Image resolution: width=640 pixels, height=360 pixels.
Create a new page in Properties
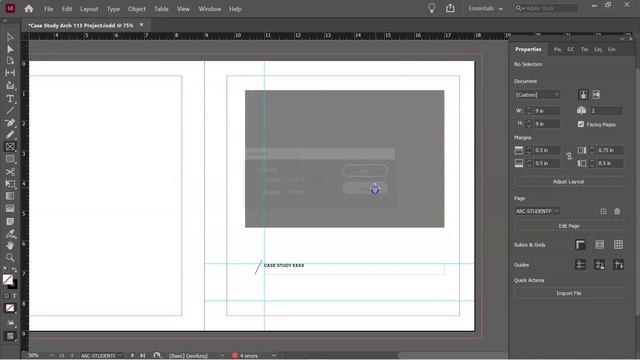603,211
